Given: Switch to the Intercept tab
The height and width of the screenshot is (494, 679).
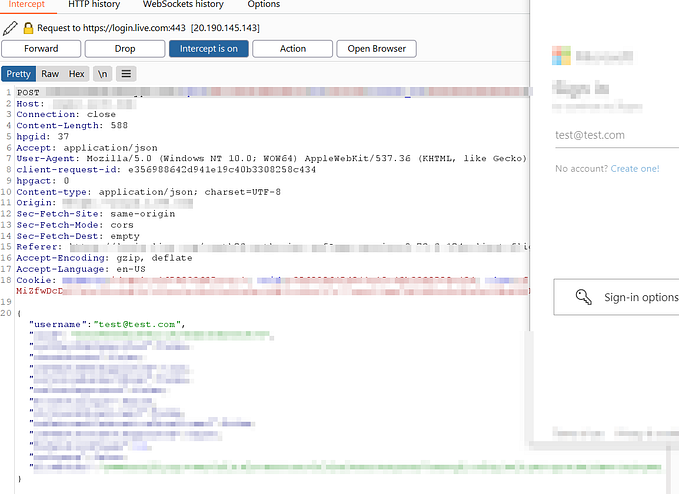Looking at the screenshot, I should 27,4.
